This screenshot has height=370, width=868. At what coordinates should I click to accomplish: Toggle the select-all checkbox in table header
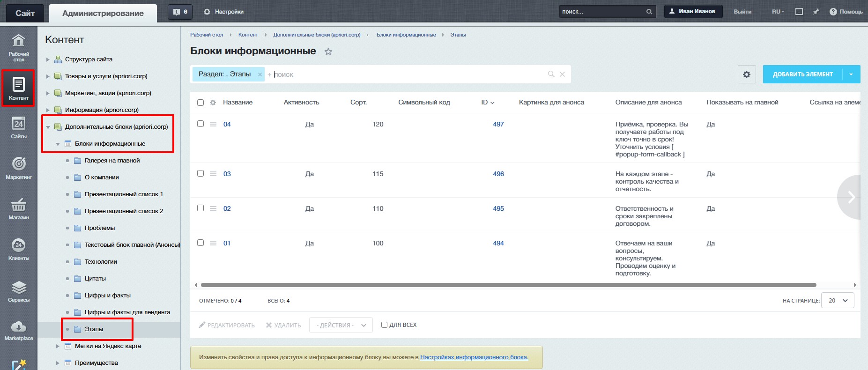pyautogui.click(x=200, y=103)
